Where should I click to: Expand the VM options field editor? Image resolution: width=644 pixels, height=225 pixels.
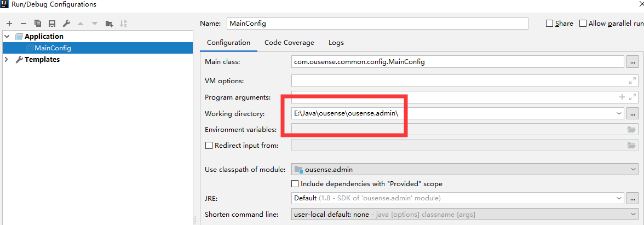tap(633, 81)
